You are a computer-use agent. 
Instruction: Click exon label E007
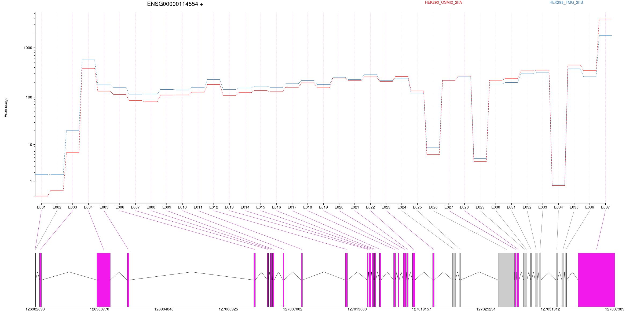(135, 207)
